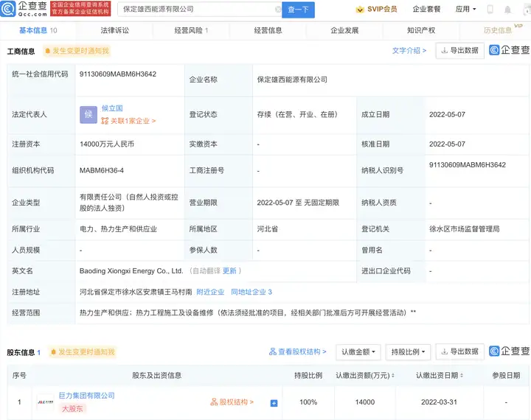
Task: Click the 附近企业 link
Action: 210,292
